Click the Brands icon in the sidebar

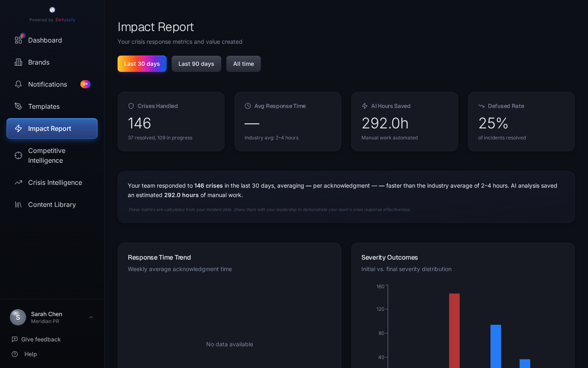coord(18,62)
